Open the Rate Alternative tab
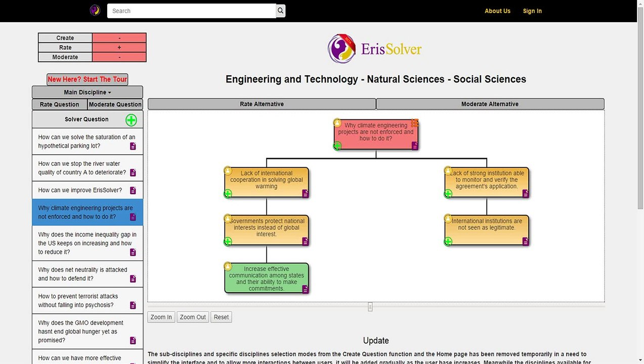Image resolution: width=644 pixels, height=364 pixels. pos(262,104)
